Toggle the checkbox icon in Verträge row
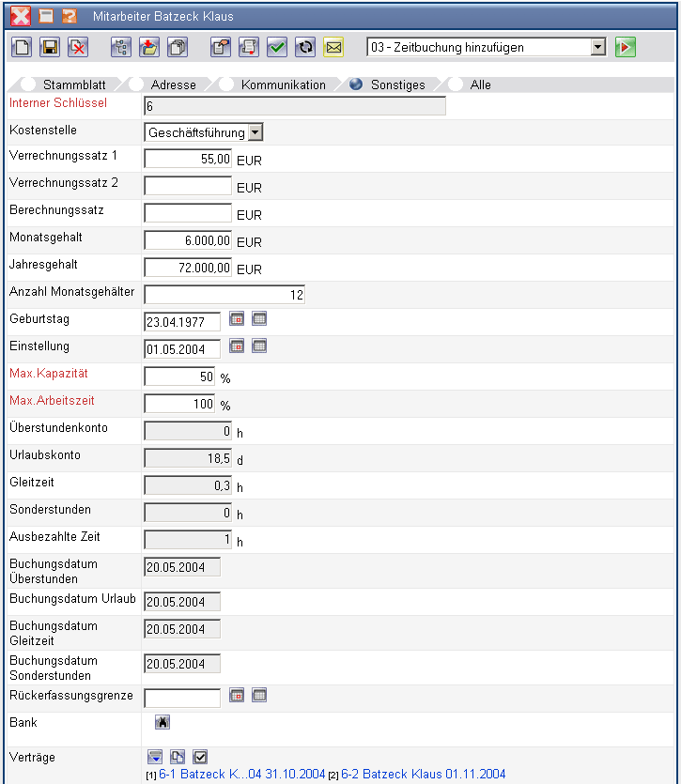Viewport: 681px width, 784px height. tap(199, 757)
